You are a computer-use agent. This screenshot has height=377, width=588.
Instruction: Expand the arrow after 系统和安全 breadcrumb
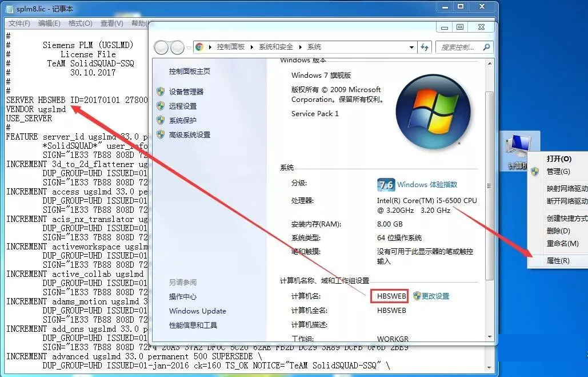[301, 47]
